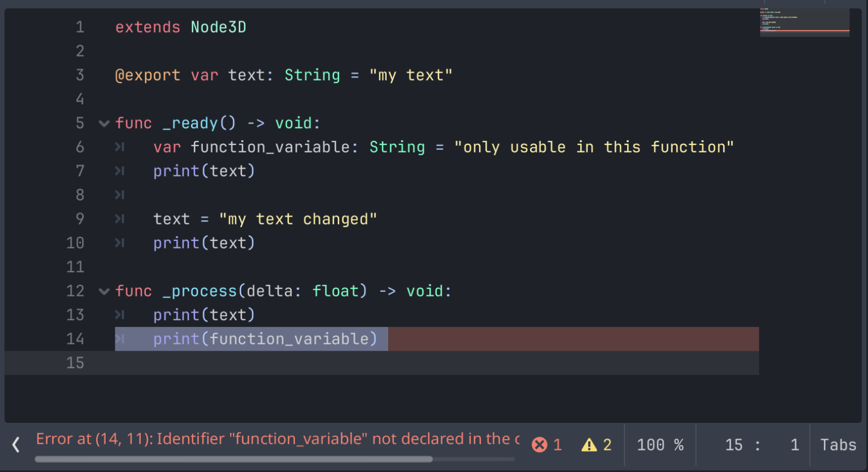Click the error circle next to count 1
This screenshot has height=472, width=868.
(541, 444)
